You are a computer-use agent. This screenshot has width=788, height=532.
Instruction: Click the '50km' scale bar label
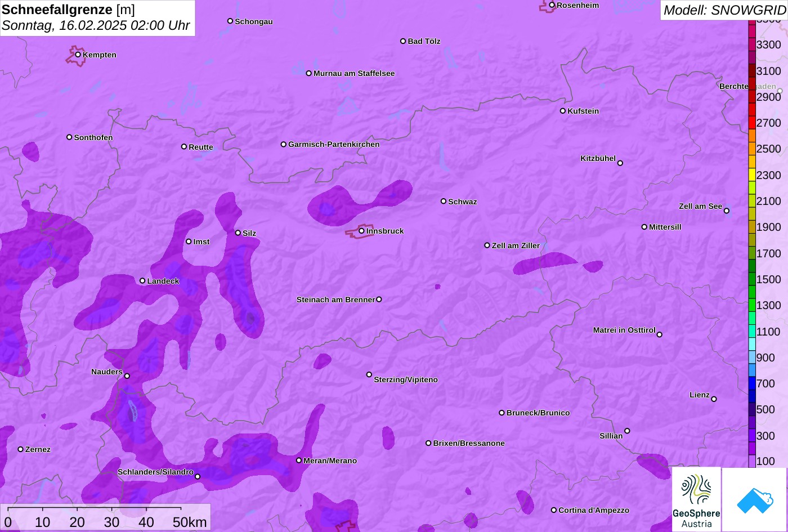(x=190, y=522)
